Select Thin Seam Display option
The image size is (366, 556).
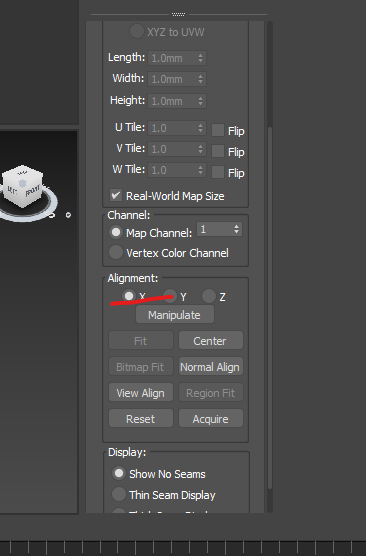click(119, 494)
